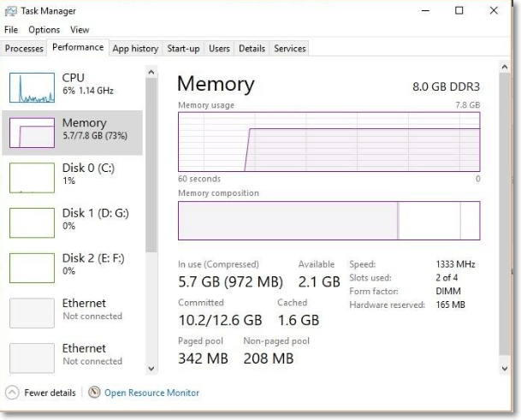The image size is (521, 420).
Task: Select the Disk 2 (E: F:) graph thumbnail
Action: point(32,268)
